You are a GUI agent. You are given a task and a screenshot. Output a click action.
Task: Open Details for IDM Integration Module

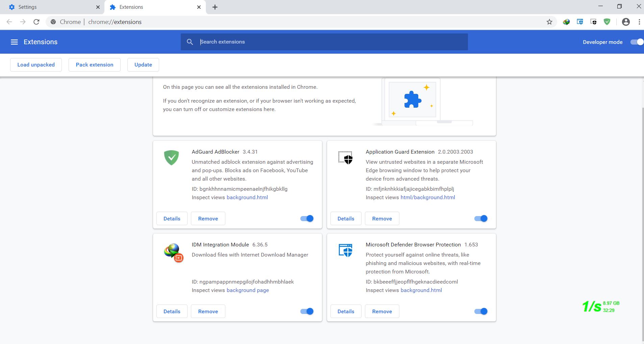pyautogui.click(x=172, y=311)
